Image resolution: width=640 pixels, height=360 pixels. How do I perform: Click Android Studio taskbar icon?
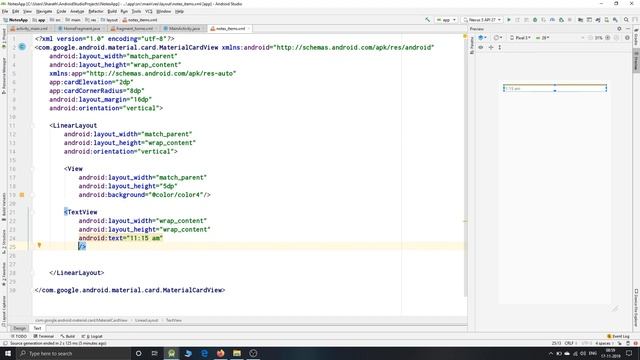171,353
